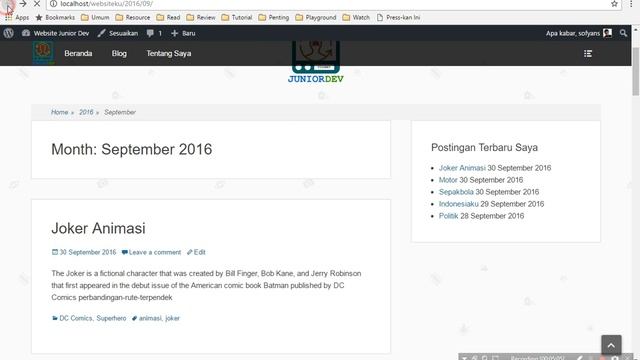Click the Home breadcrumb link
This screenshot has height=360, width=640.
coord(60,112)
